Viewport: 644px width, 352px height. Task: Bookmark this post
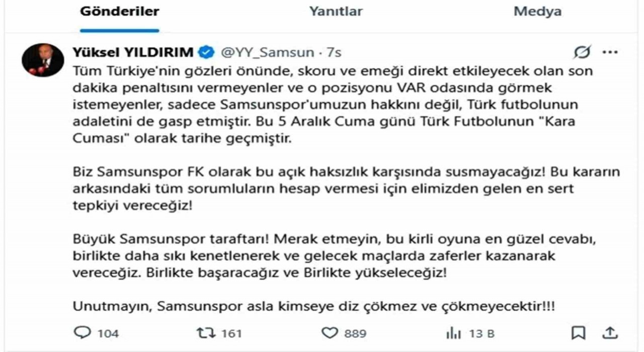coord(580,333)
